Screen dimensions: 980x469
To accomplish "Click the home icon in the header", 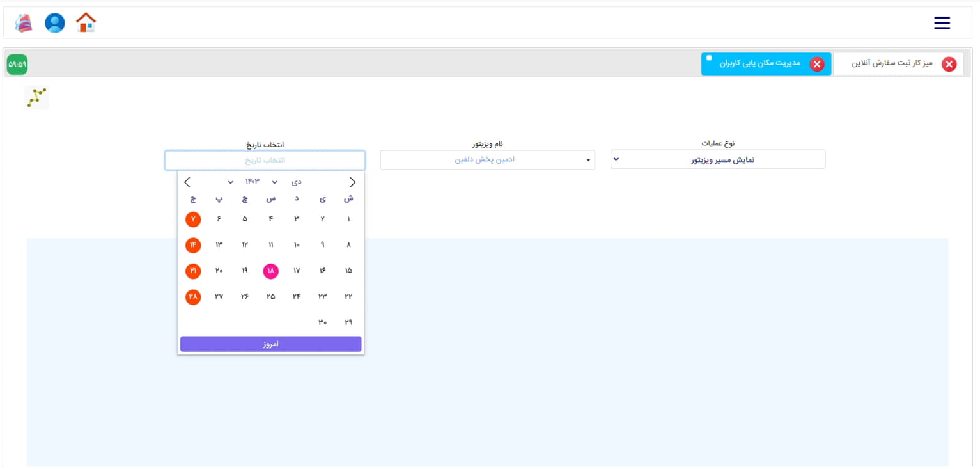I will click(x=86, y=23).
